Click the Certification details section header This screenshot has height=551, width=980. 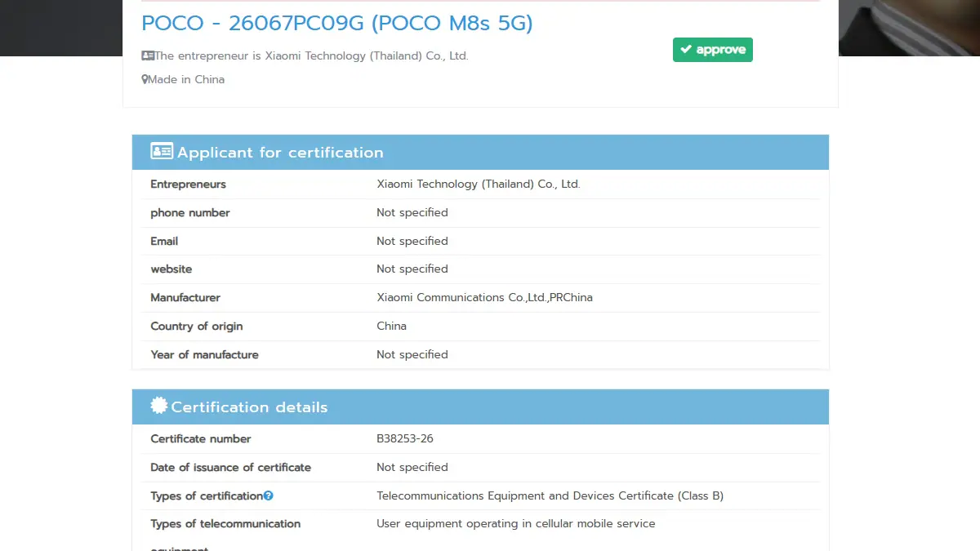pos(249,407)
